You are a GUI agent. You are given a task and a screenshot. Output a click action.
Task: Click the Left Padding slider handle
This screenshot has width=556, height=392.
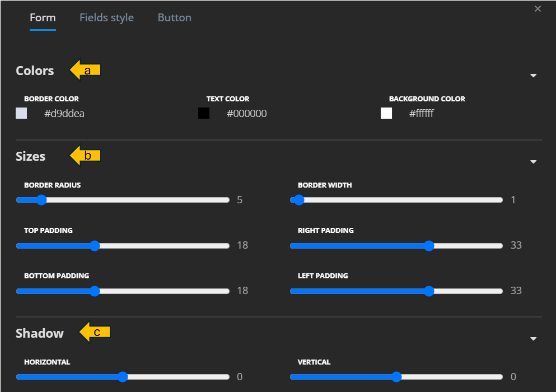click(429, 291)
